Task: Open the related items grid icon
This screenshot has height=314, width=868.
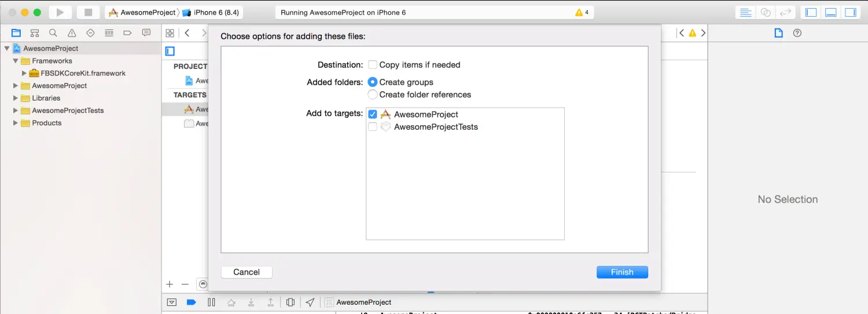Action: pos(170,33)
